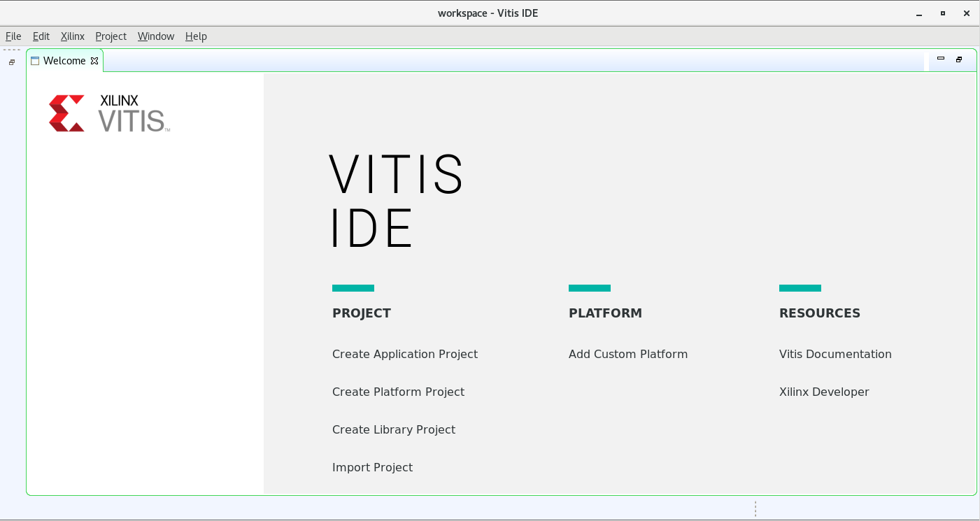This screenshot has width=980, height=521.
Task: Close the Welcome tab with its X icon
Action: pyautogui.click(x=94, y=61)
